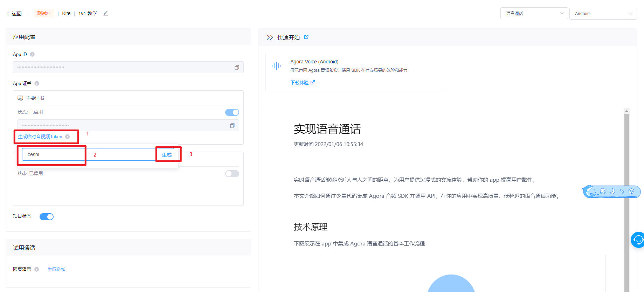This screenshot has width=644, height=292.
Task: Click the back arrow 返回
Action: pyautogui.click(x=14, y=14)
